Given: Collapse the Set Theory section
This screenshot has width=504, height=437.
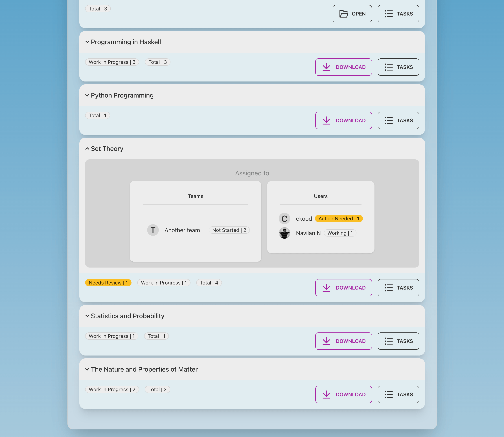Looking at the screenshot, I should (87, 149).
